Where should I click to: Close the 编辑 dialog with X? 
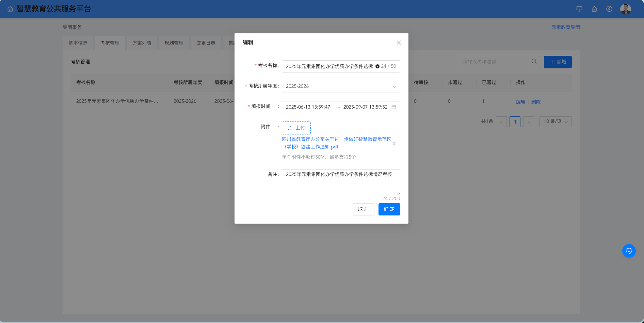tap(399, 43)
